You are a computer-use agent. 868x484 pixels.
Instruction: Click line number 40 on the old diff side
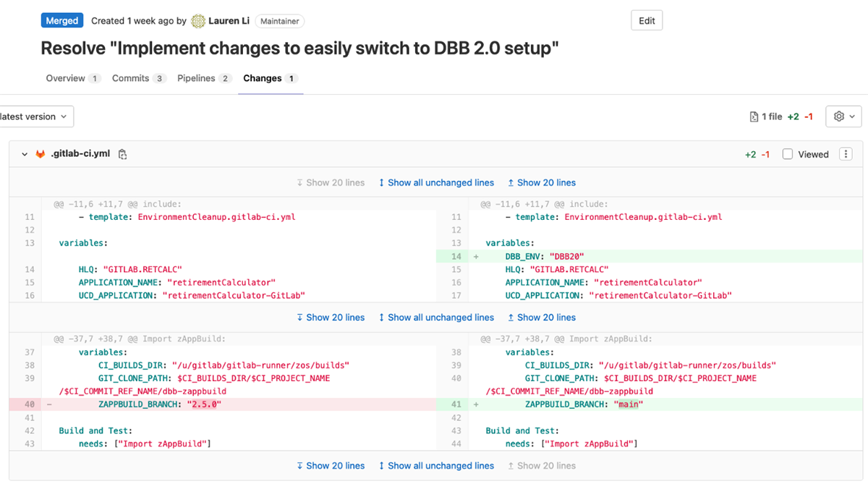(30, 404)
